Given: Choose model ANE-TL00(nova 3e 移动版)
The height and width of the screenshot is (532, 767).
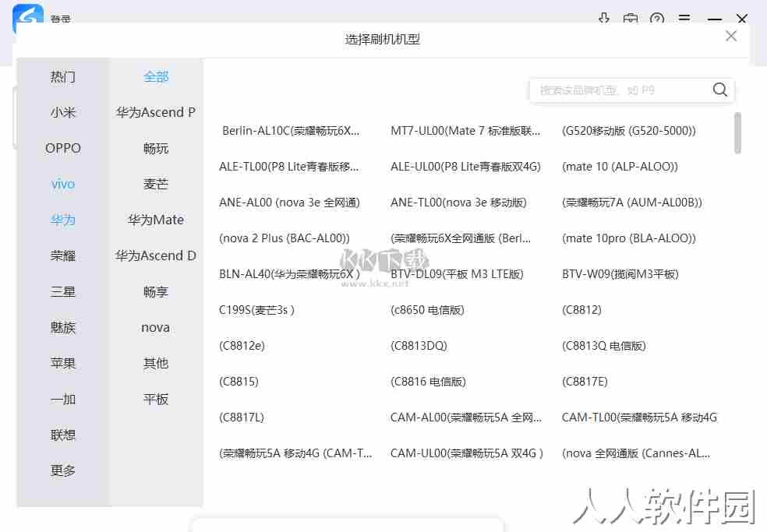Looking at the screenshot, I should pos(458,203).
